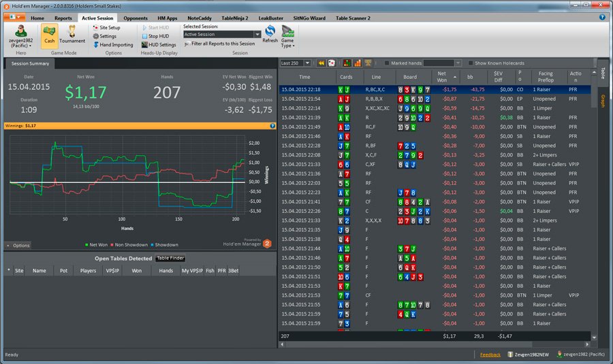Switch to the Home tab
This screenshot has height=364, width=613.
click(37, 18)
